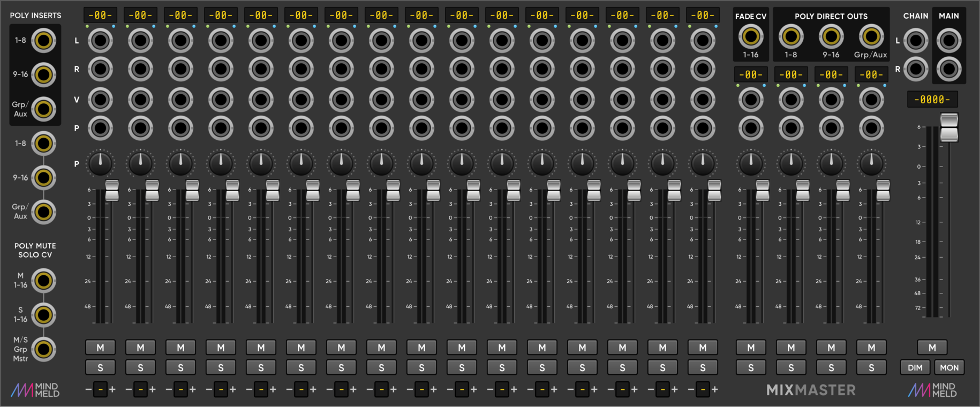Click the first track's -00- name display
Image resolution: width=980 pixels, height=407 pixels.
point(100,16)
